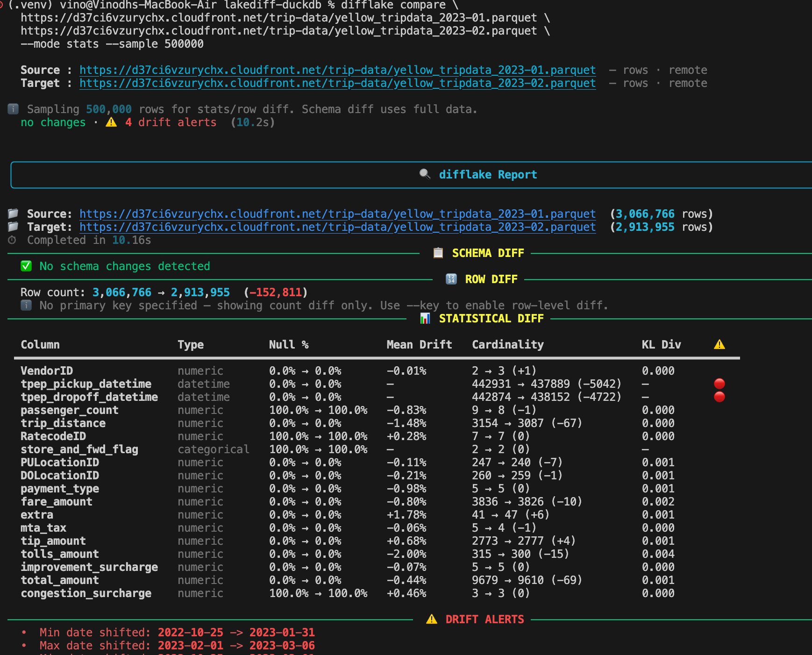812x655 pixels.
Task: Click the magnifying glass icon beside difflake Report
Action: (425, 174)
